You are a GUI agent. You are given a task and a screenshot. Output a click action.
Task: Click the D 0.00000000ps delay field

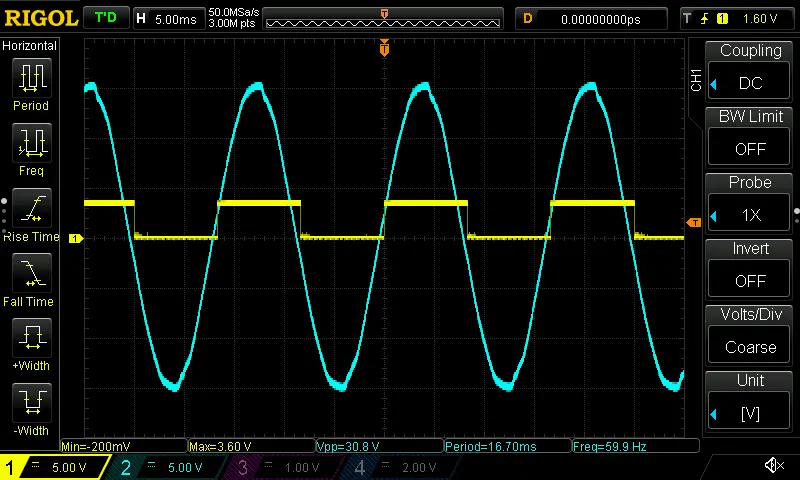tap(591, 19)
